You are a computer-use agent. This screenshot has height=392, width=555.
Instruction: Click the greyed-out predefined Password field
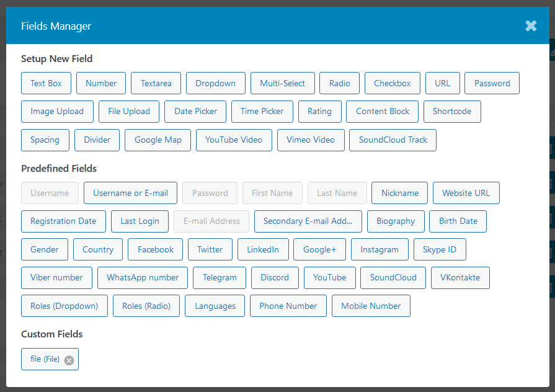point(210,193)
